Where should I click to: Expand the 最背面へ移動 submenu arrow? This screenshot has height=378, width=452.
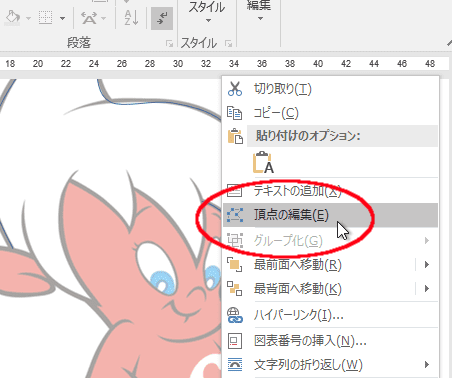(427, 289)
